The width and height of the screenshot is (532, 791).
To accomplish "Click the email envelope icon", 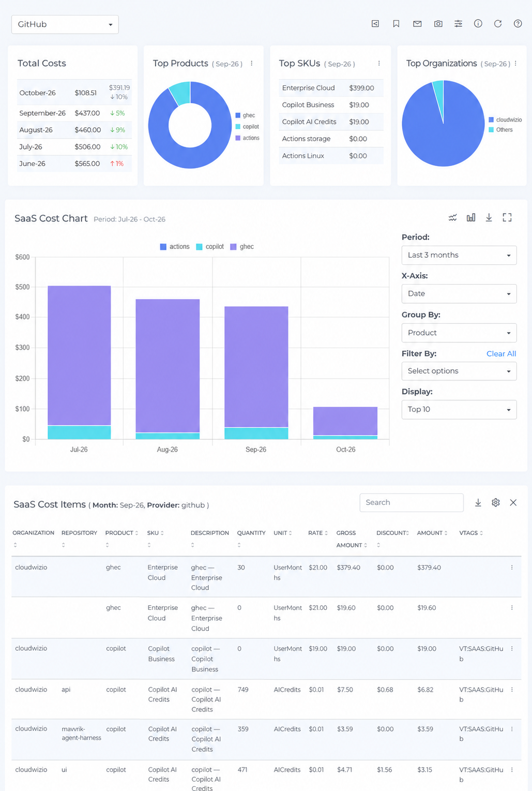I will click(417, 24).
